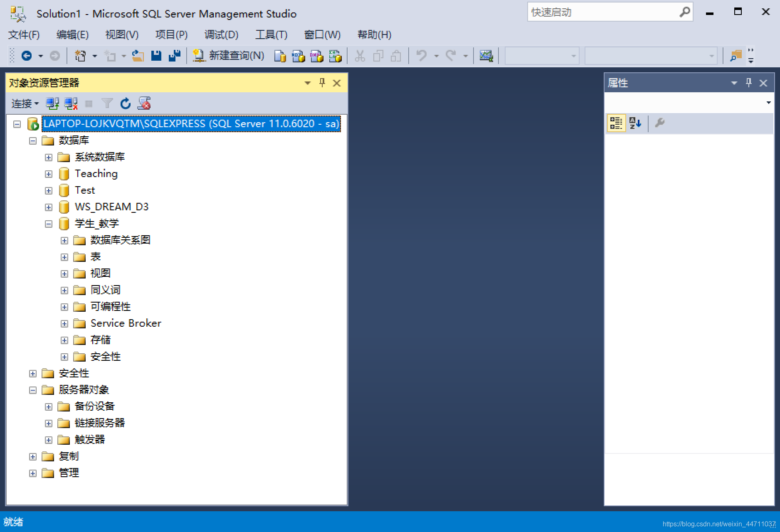Click the XMLA query icon

click(x=335, y=56)
